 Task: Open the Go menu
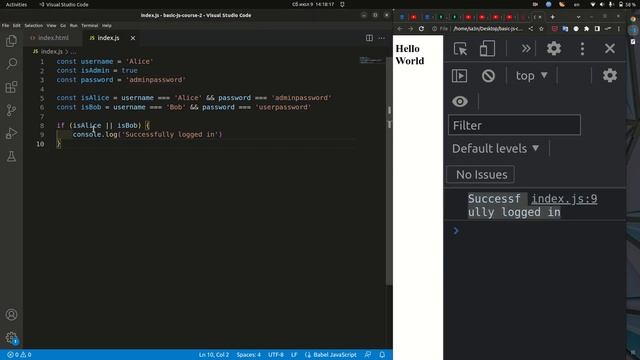[63, 25]
